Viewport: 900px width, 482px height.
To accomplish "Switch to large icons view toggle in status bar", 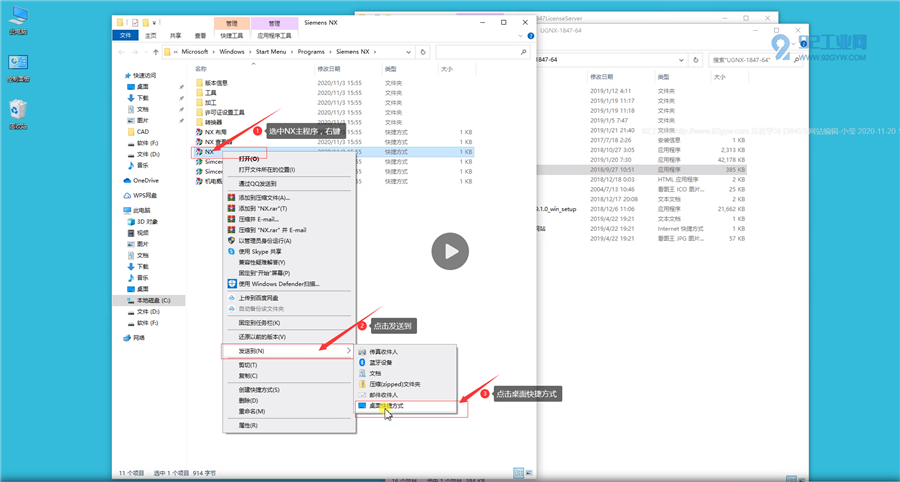I will [527, 473].
